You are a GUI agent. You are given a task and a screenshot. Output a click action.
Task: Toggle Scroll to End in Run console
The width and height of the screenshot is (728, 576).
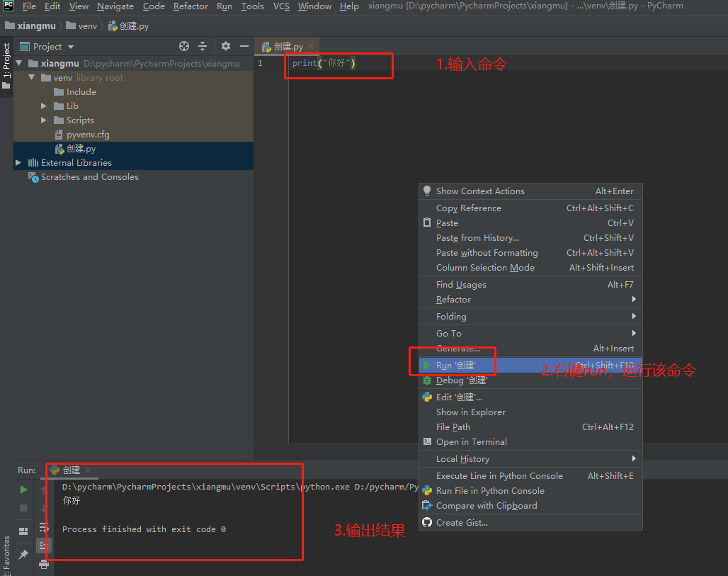pos(44,546)
